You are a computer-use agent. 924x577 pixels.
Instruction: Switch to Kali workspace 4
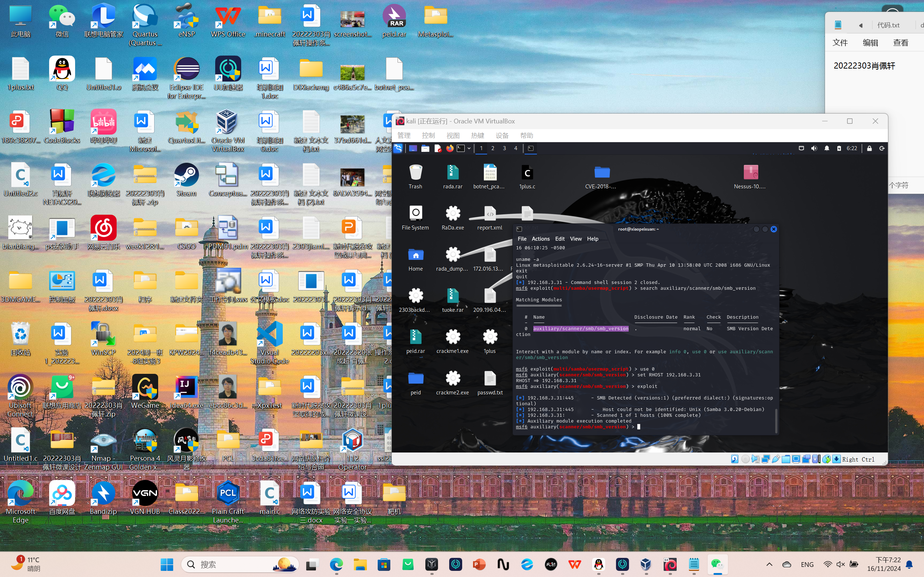(x=516, y=148)
